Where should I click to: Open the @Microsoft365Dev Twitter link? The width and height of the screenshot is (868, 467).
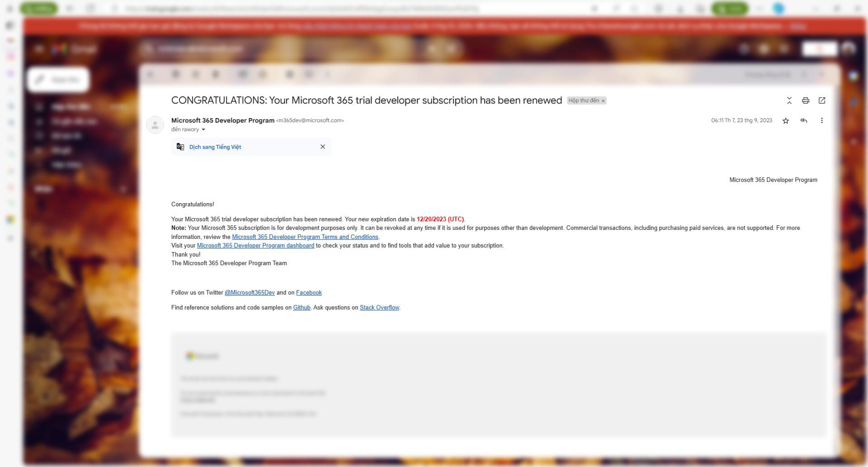(x=250, y=293)
